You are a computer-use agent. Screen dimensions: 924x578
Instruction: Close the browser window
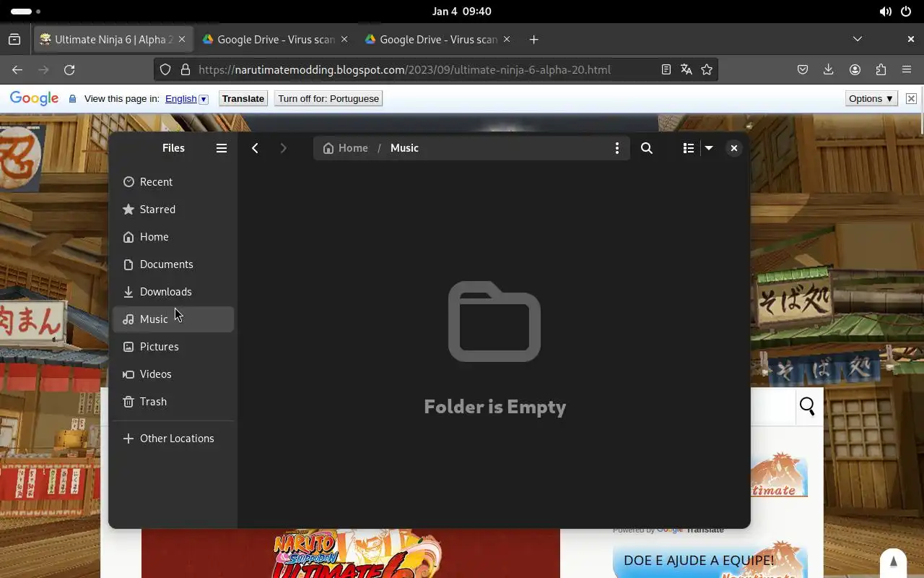click(911, 39)
